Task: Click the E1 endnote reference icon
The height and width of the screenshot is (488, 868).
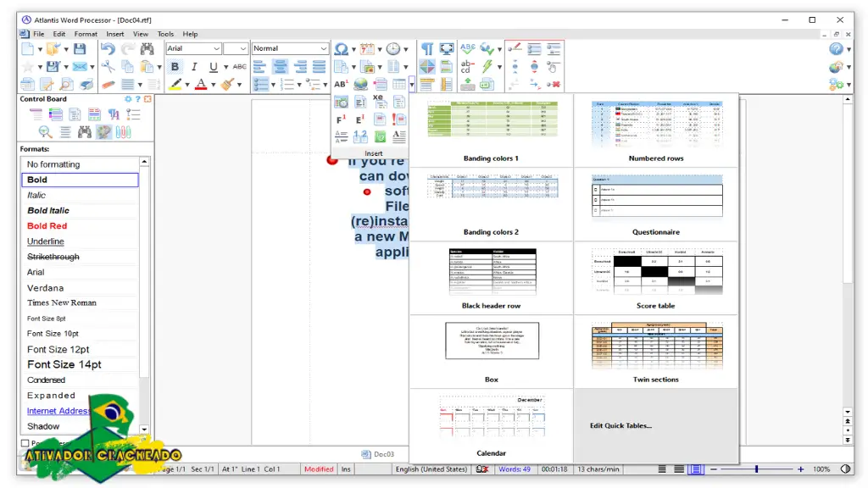Action: (359, 119)
